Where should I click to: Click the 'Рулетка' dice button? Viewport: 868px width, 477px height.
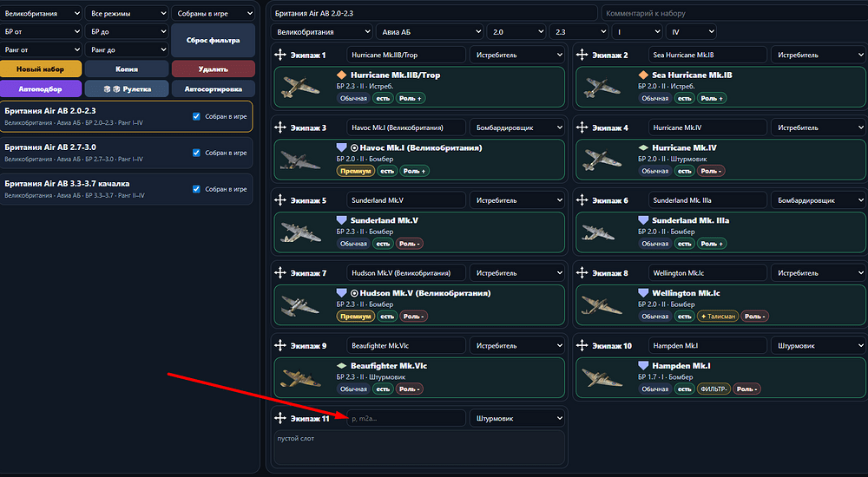click(x=127, y=88)
